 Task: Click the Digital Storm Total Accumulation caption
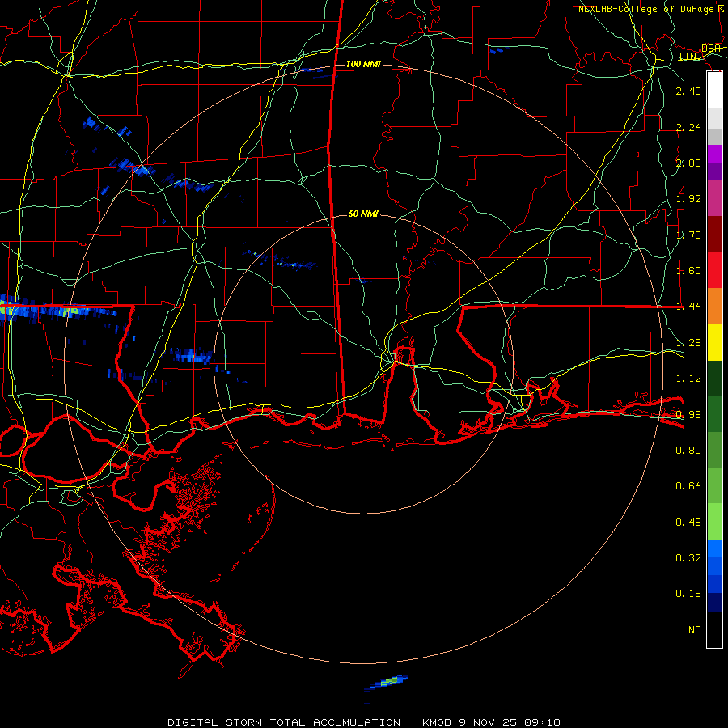coord(364,722)
